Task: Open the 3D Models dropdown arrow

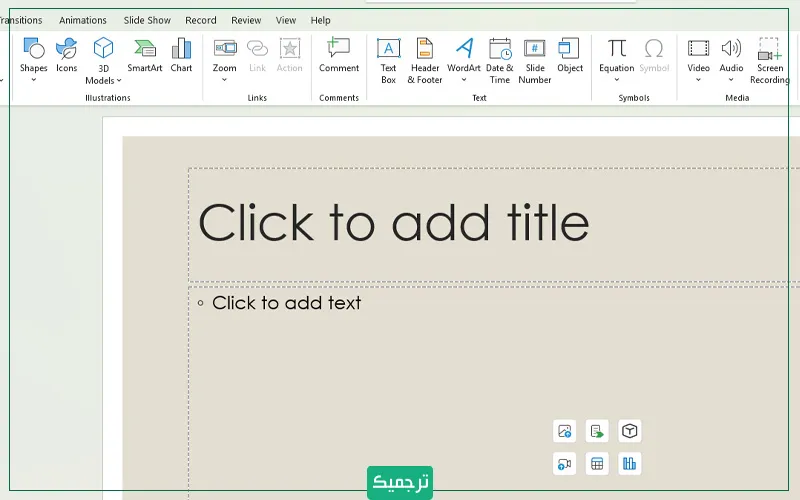Action: pos(119,81)
